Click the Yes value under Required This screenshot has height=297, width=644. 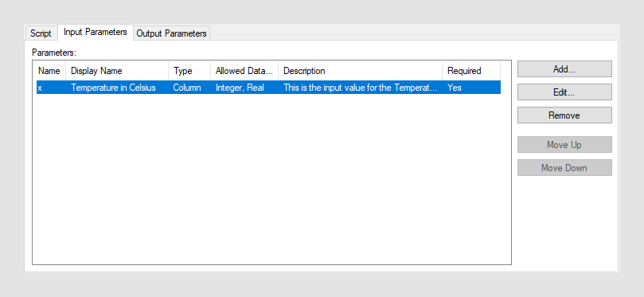click(x=455, y=88)
